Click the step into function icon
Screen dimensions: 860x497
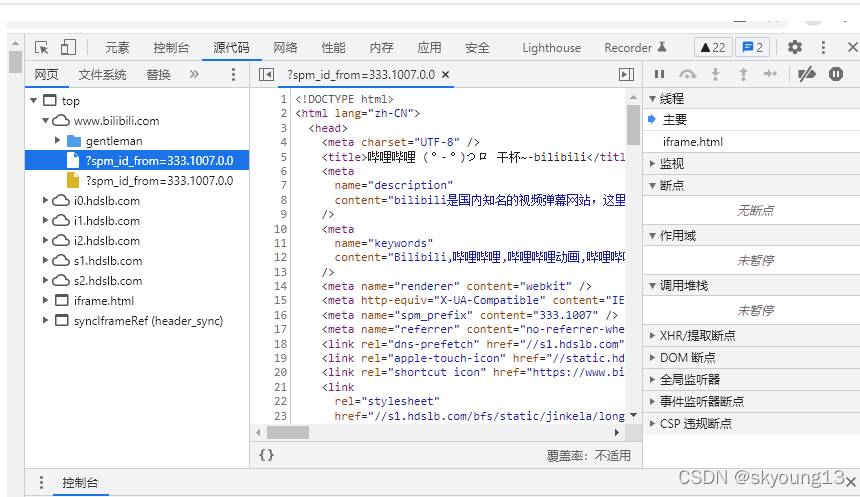tap(715, 74)
